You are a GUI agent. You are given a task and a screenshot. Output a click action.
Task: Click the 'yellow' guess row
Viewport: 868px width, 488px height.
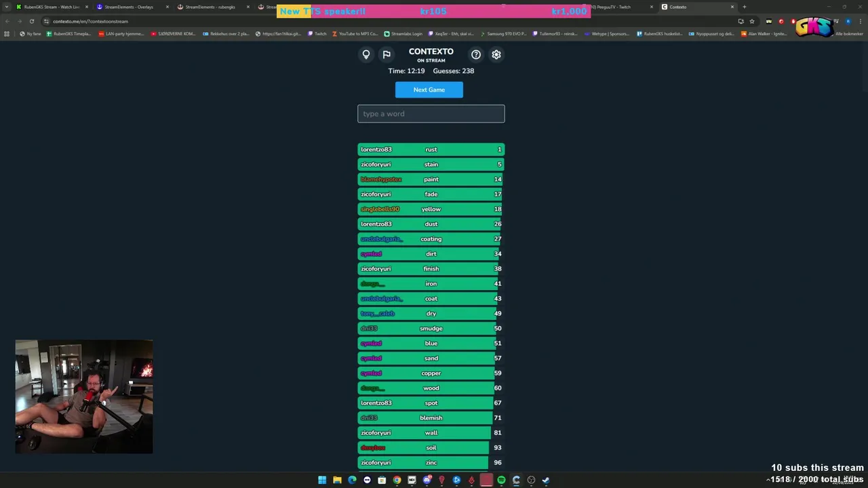(x=431, y=209)
